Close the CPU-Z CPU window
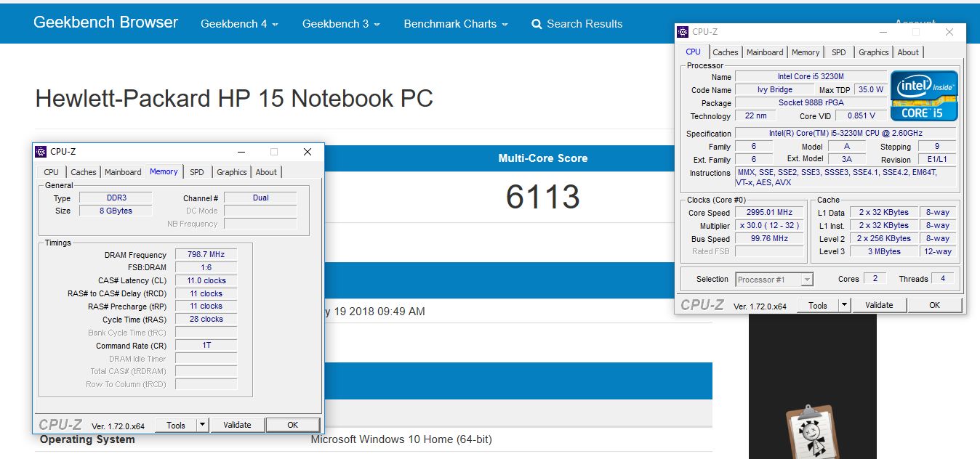Viewport: 980px width, 459px height. (949, 32)
